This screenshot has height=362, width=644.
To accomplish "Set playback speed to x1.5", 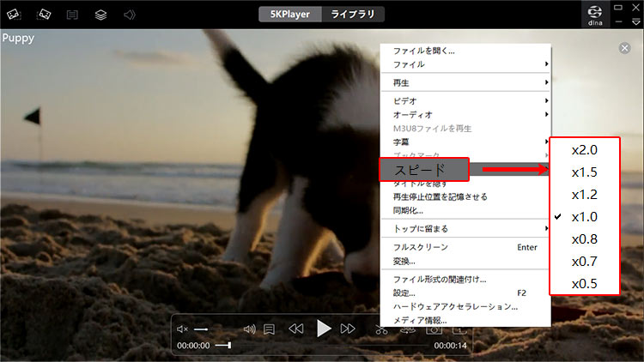I will (x=585, y=172).
